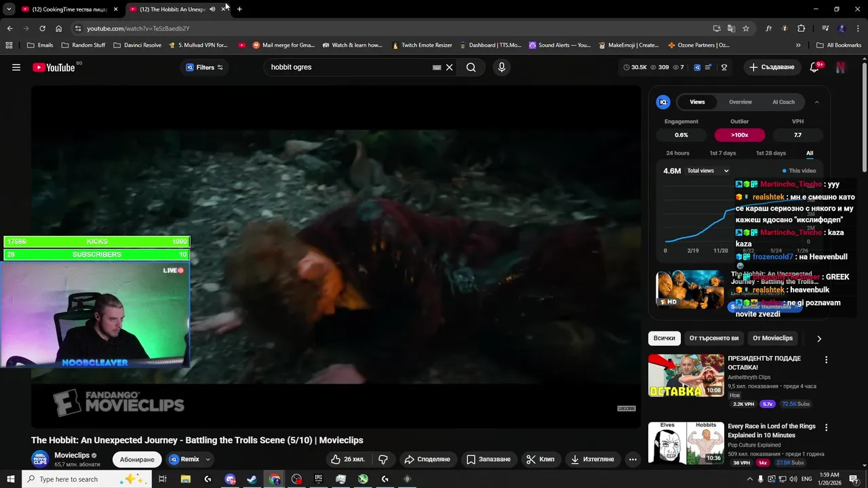
Task: Switch to the AI Coach tab
Action: pyautogui.click(x=783, y=102)
